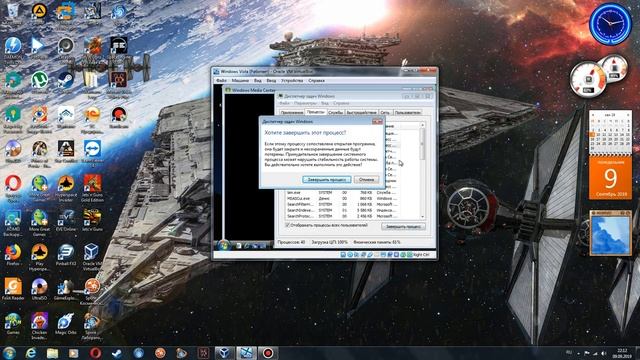This screenshot has width=640, height=360.
Task: Open the media player taskbar icon
Action: pos(73,353)
